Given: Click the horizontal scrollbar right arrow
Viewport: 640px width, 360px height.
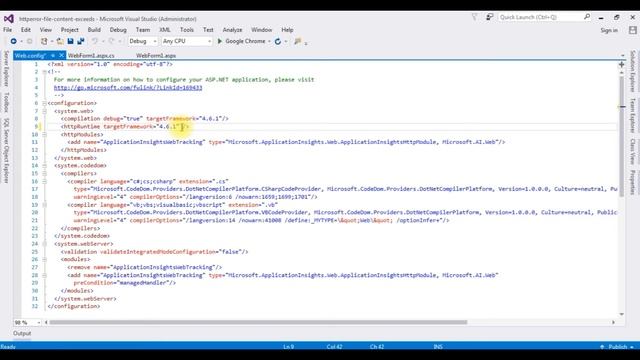Looking at the screenshot, I should pyautogui.click(x=613, y=322).
